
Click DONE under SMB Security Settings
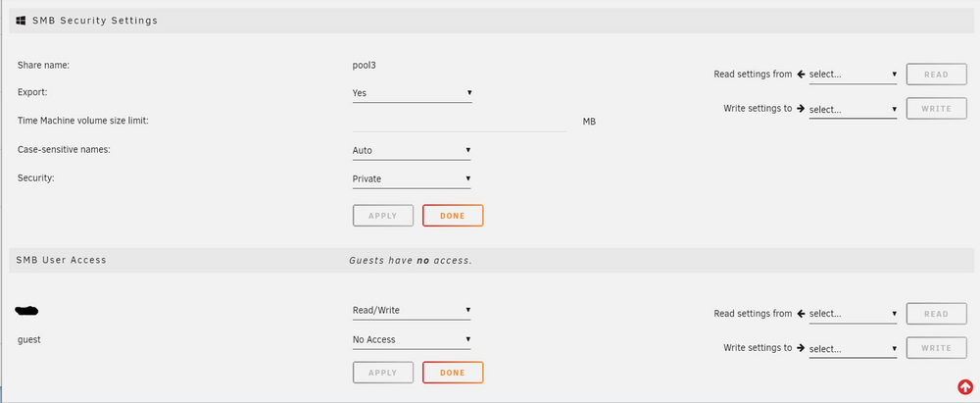click(453, 216)
